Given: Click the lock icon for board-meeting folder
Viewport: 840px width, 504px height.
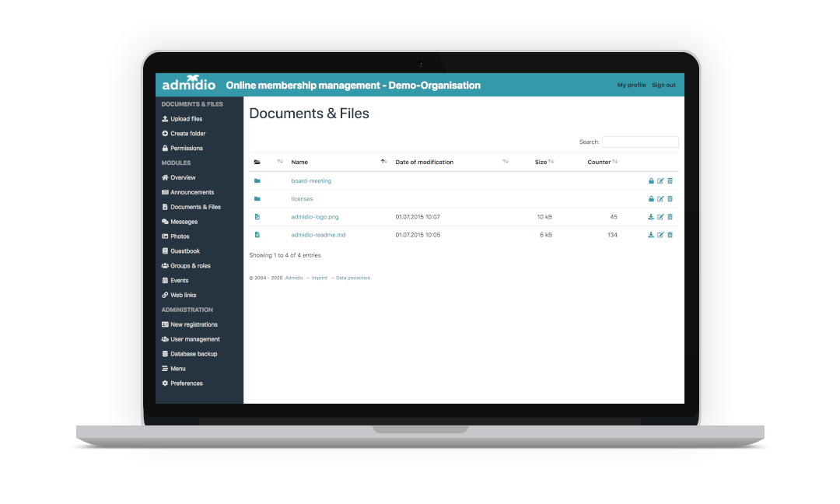Looking at the screenshot, I should (651, 181).
